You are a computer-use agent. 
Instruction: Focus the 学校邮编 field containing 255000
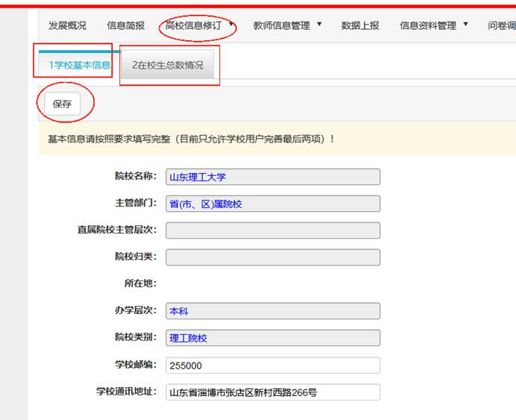(272, 366)
